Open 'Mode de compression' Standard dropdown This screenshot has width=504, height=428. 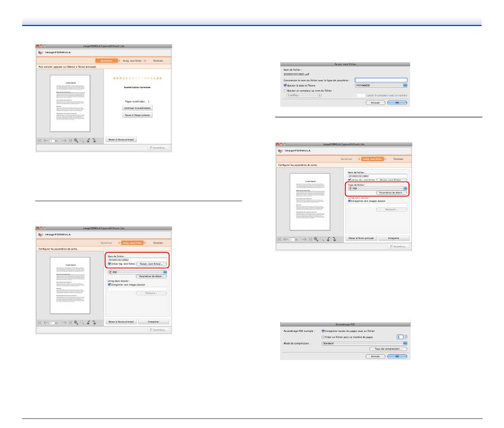(363, 343)
